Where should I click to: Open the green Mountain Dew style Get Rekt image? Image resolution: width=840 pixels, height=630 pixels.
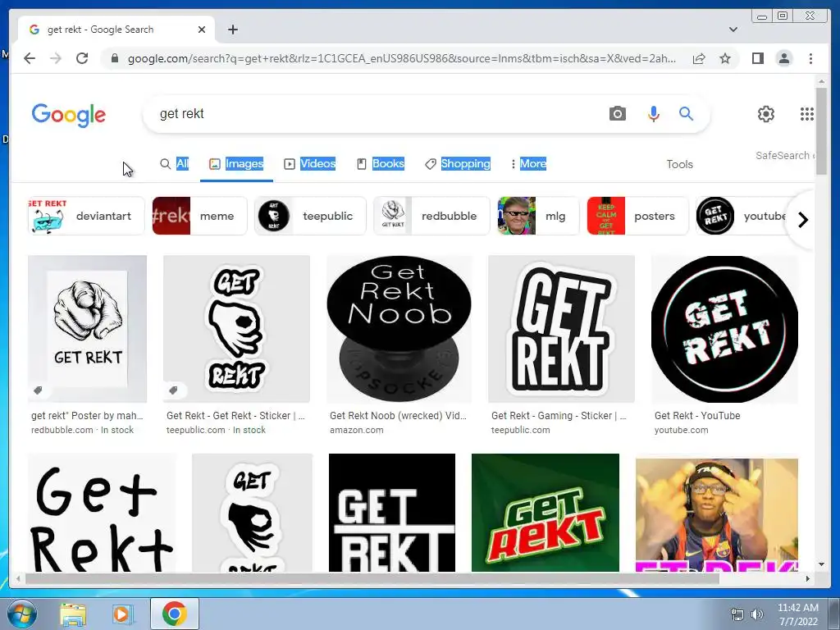point(546,513)
